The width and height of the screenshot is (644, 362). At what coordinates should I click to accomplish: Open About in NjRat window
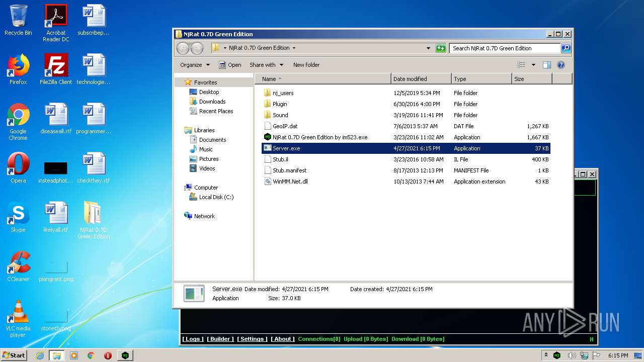pyautogui.click(x=283, y=339)
